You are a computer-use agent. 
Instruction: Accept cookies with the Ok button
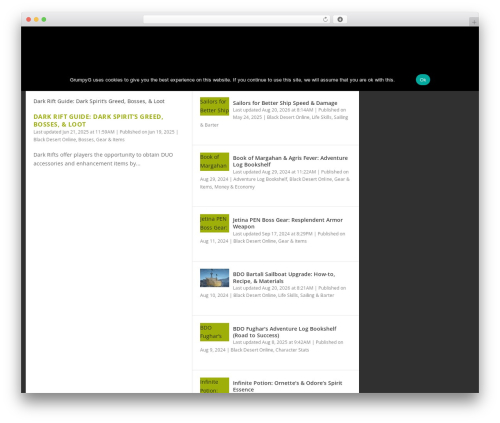pyautogui.click(x=423, y=80)
